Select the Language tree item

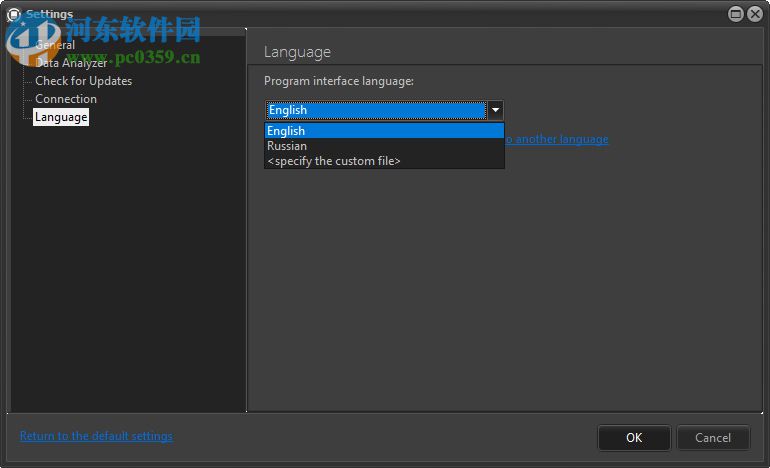pyautogui.click(x=61, y=117)
